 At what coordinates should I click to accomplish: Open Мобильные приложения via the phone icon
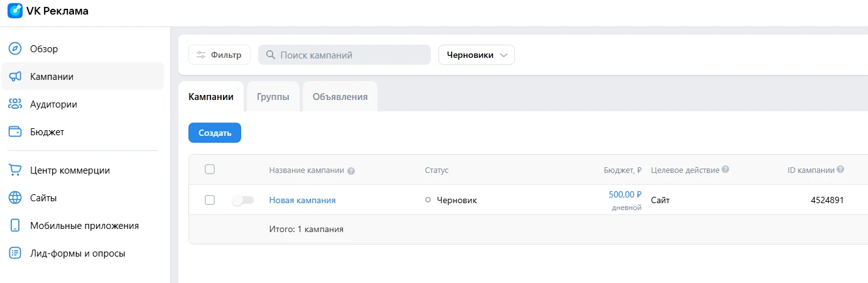coord(15,225)
